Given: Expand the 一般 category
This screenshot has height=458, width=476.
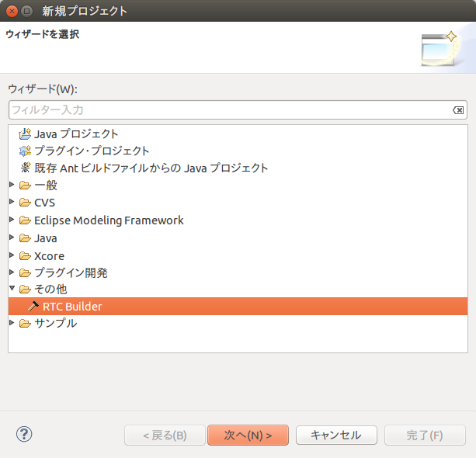Looking at the screenshot, I should pyautogui.click(x=12, y=184).
